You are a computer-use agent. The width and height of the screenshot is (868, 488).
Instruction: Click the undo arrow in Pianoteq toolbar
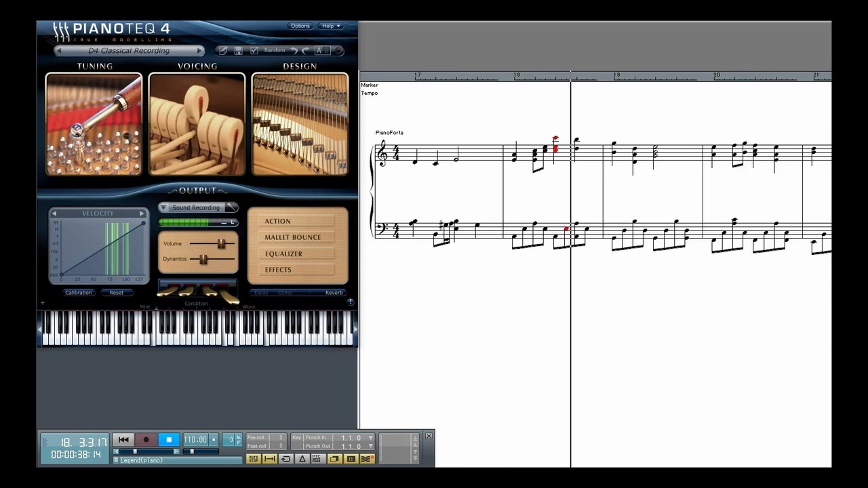tap(294, 51)
